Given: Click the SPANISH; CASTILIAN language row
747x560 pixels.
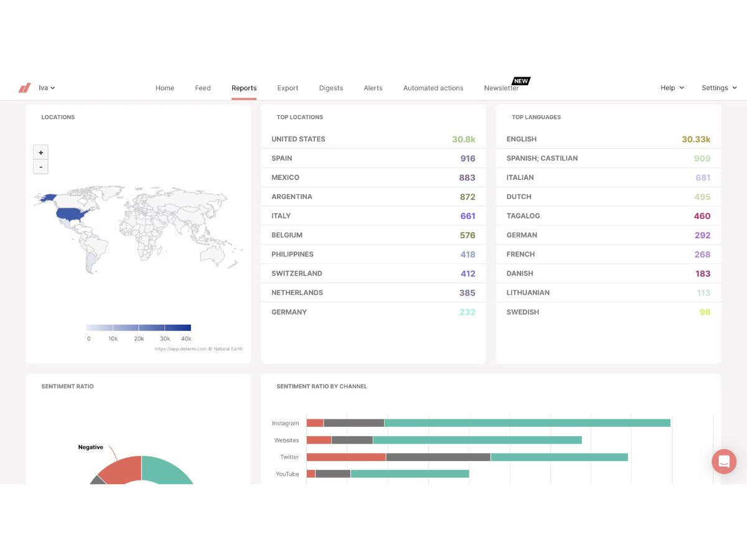Looking at the screenshot, I should point(608,158).
